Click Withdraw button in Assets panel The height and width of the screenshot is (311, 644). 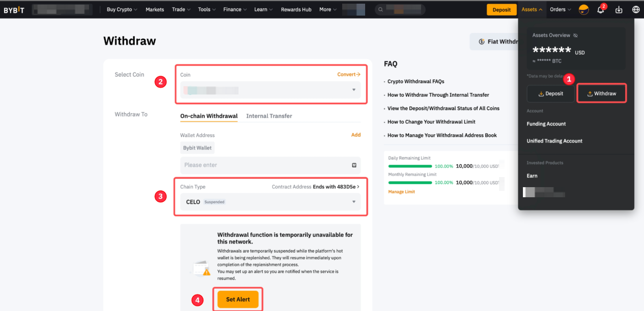point(601,94)
